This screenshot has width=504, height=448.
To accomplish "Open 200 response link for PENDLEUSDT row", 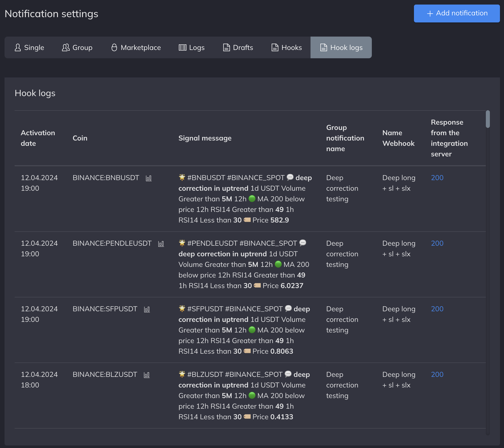I will 437,243.
